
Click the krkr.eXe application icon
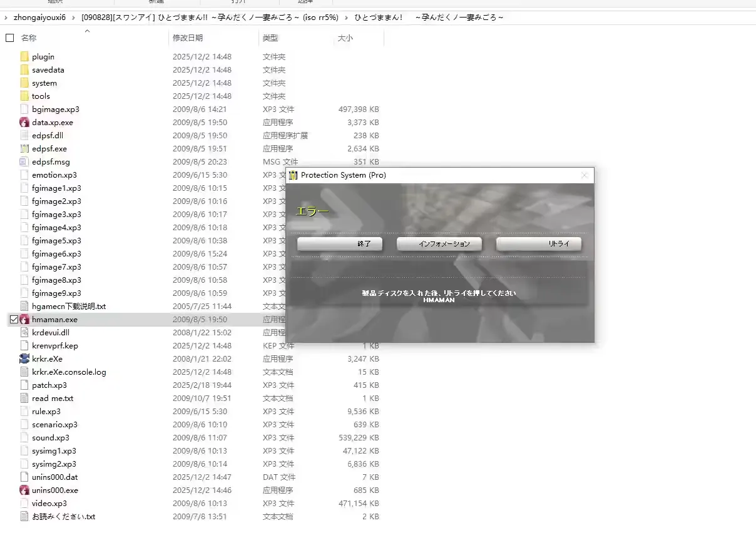(24, 358)
